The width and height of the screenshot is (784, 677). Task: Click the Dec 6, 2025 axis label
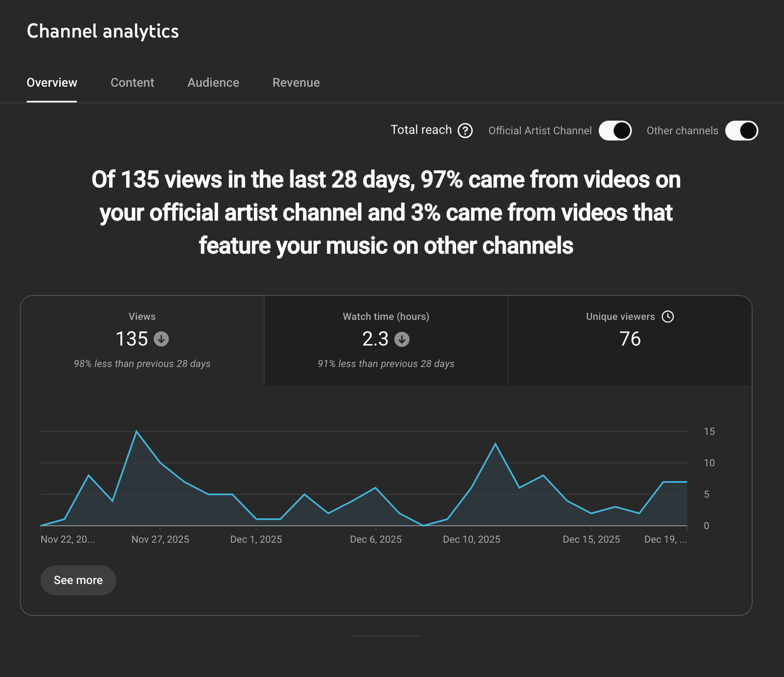point(376,539)
